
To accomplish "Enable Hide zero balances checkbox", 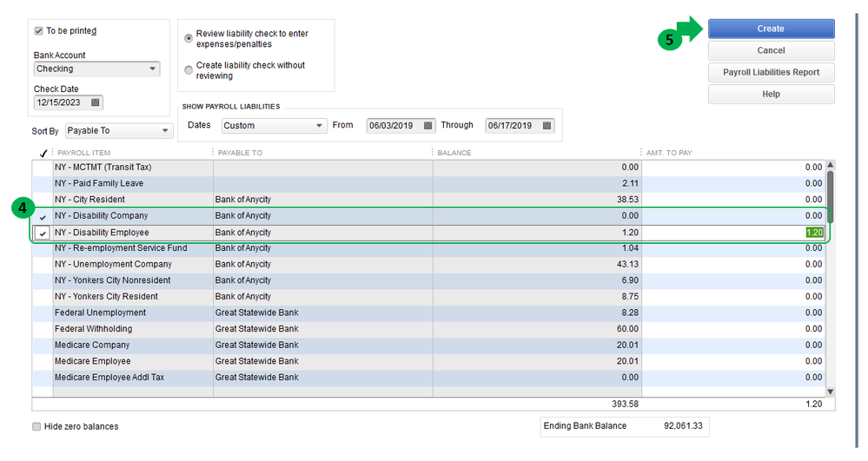I will point(36,426).
